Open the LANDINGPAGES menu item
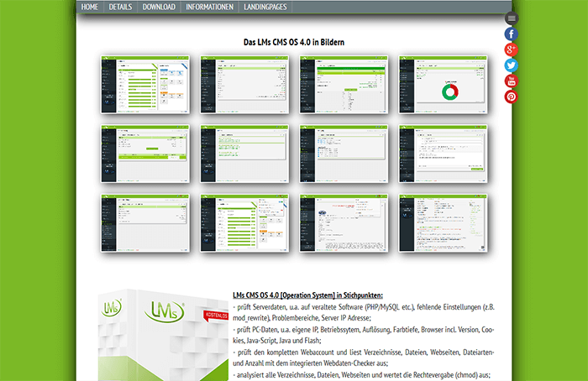The image size is (588, 381). pyautogui.click(x=265, y=7)
